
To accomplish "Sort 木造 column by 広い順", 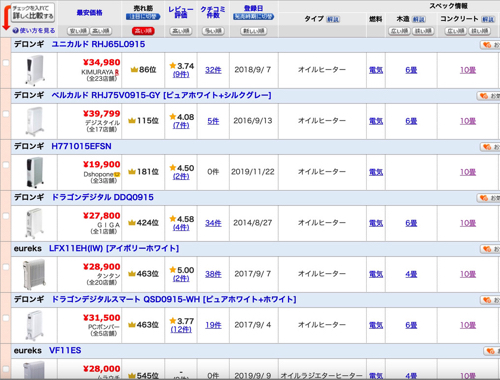I will (x=400, y=31).
